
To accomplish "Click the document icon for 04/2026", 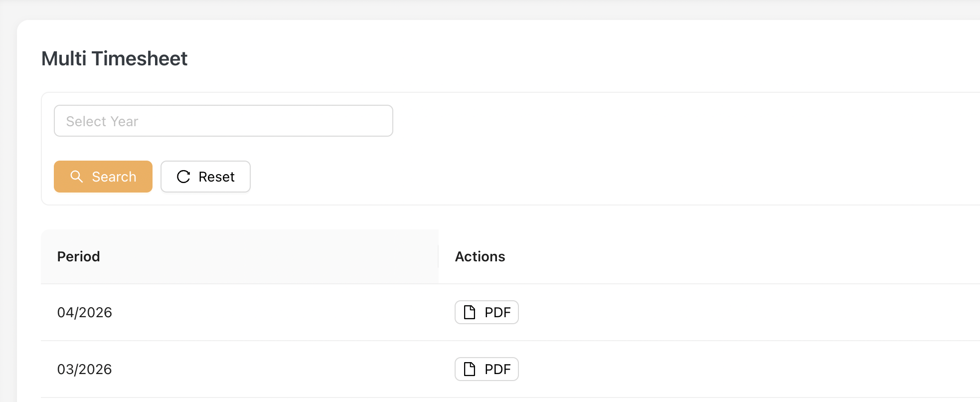I will (x=470, y=312).
